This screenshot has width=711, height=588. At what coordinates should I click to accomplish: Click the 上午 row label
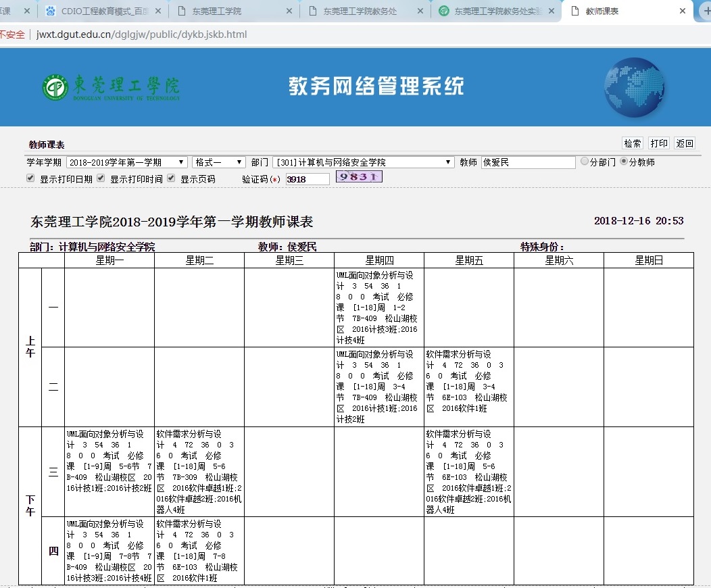(30, 347)
